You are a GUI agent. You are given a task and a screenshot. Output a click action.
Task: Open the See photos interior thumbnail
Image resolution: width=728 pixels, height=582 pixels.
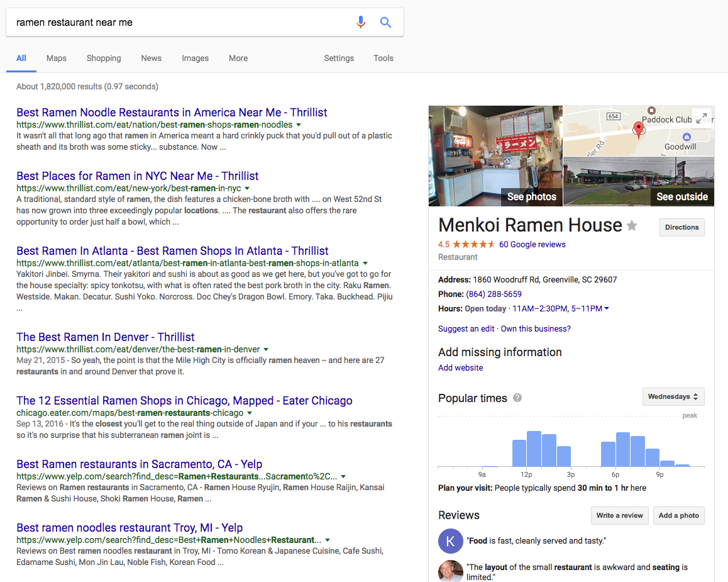pyautogui.click(x=495, y=155)
